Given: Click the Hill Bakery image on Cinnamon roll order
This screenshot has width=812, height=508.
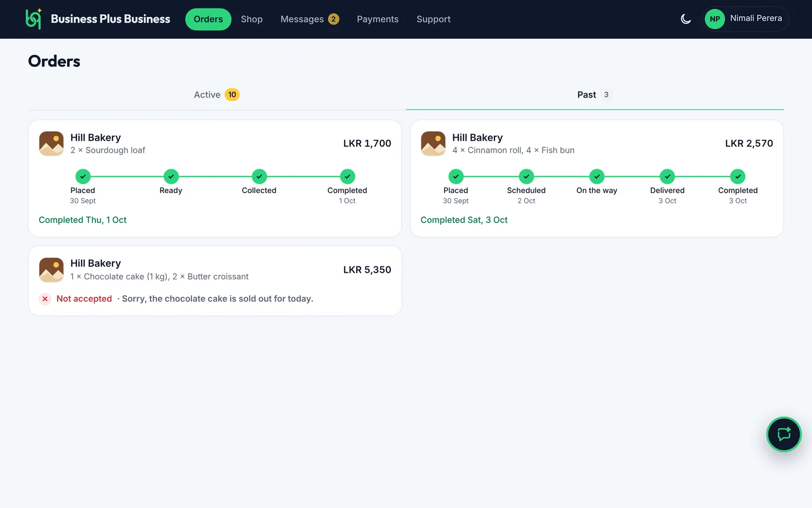Looking at the screenshot, I should 433,144.
